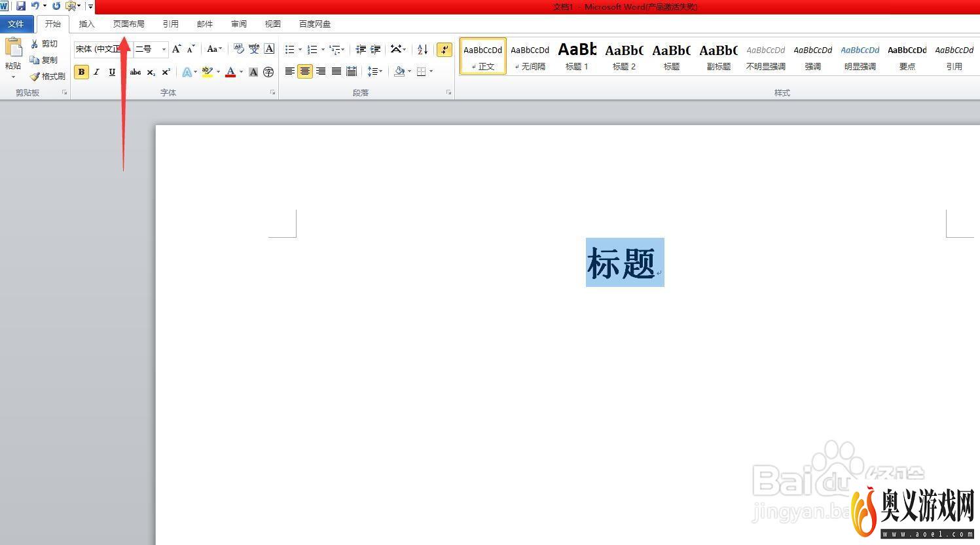Open the Paste options dropdown arrow

tap(13, 77)
